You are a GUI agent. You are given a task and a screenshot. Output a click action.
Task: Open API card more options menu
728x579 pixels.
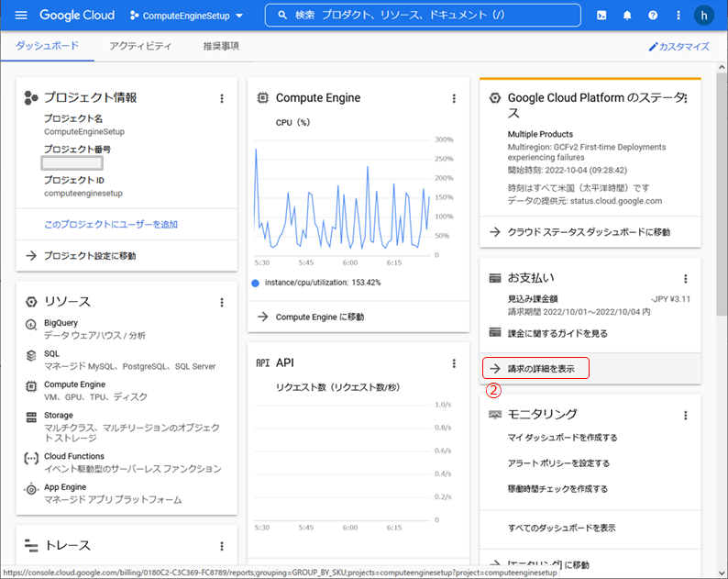pyautogui.click(x=453, y=363)
